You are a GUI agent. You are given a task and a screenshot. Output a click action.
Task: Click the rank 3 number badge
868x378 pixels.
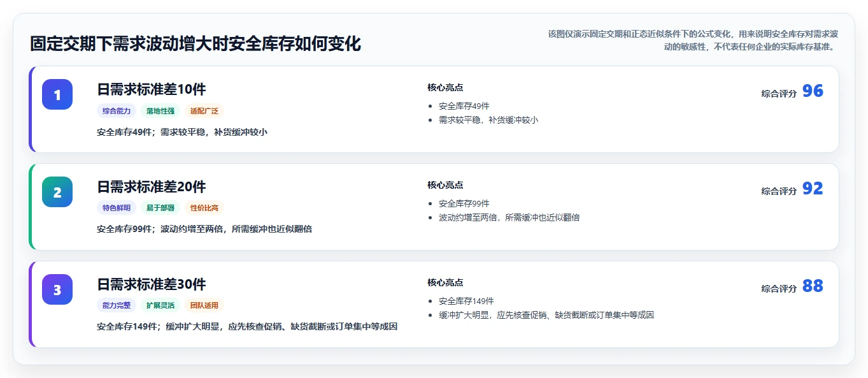57,289
